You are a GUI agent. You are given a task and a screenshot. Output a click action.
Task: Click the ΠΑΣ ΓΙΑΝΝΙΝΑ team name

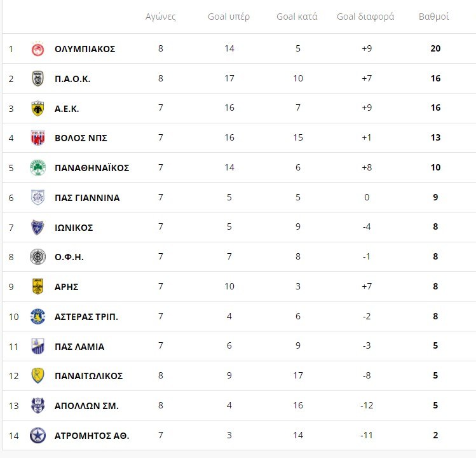tap(87, 198)
